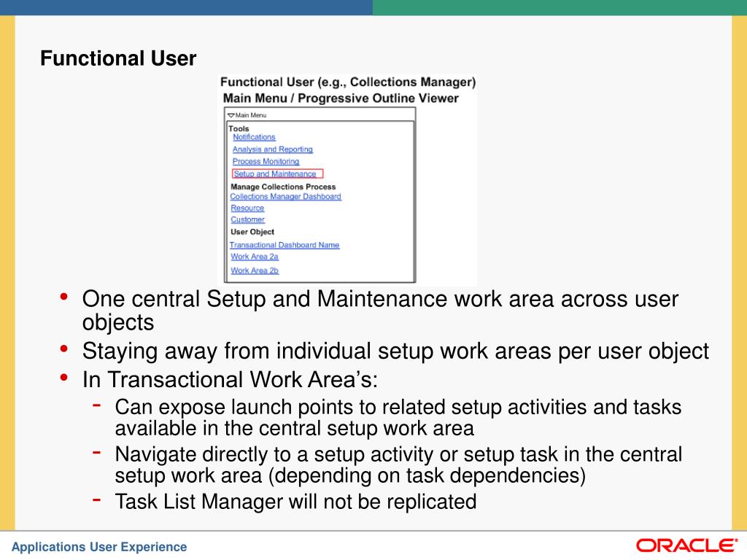Click sub-bullet 'Task List Manager will not be replicated'
Screen dimensions: 747x560
pos(295,502)
